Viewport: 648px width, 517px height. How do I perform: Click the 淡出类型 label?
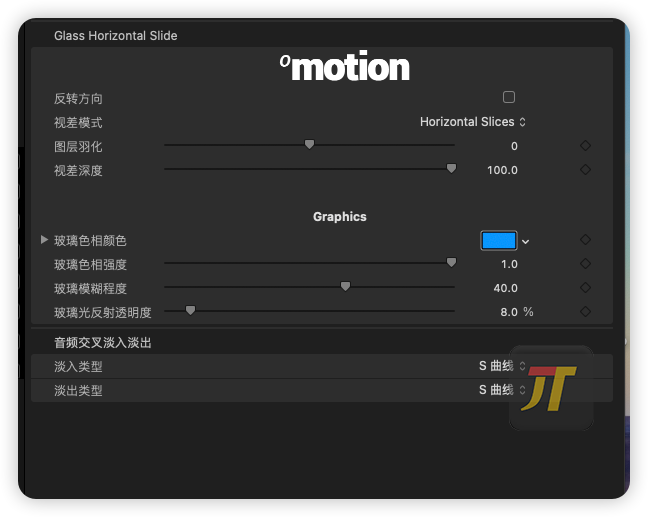click(x=78, y=391)
